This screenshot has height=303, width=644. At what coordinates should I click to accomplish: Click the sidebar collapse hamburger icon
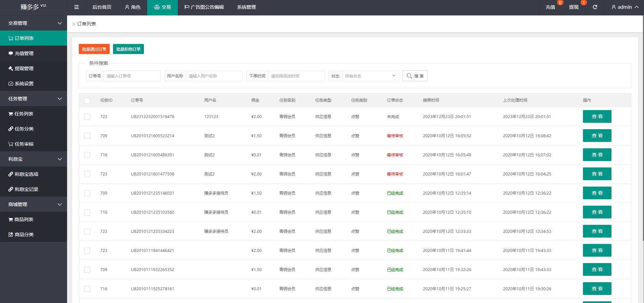[76, 7]
